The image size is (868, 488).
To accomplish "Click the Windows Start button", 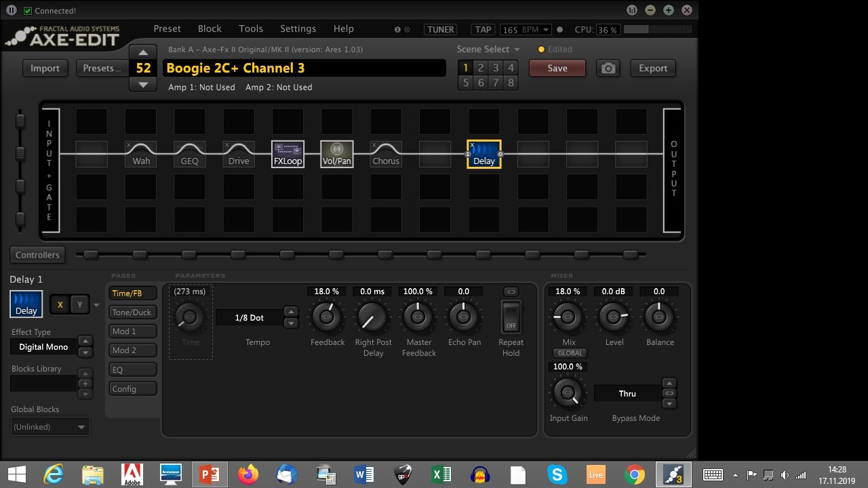I will [x=16, y=474].
